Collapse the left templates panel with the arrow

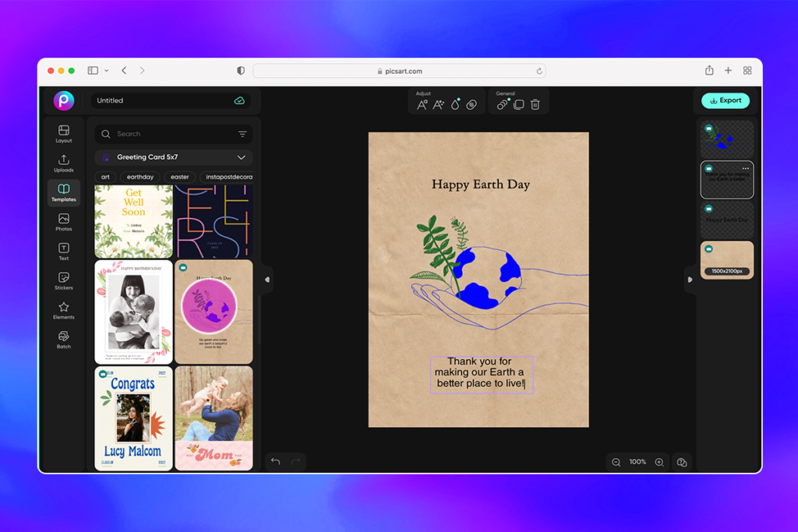tap(266, 279)
